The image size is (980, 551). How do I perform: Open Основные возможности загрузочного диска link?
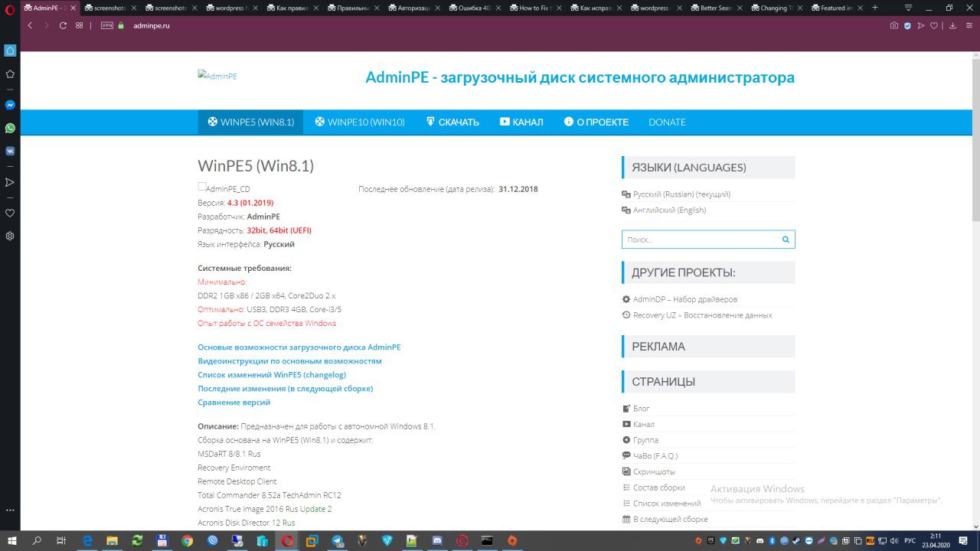pyautogui.click(x=299, y=347)
